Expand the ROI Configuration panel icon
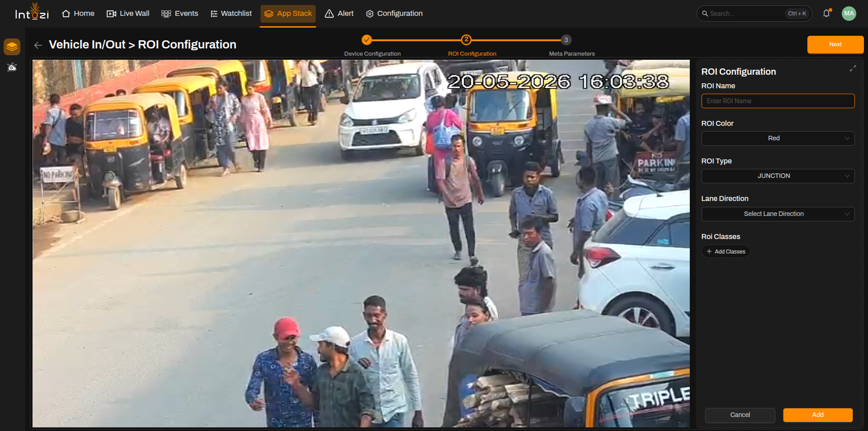The image size is (868, 431). tap(853, 68)
